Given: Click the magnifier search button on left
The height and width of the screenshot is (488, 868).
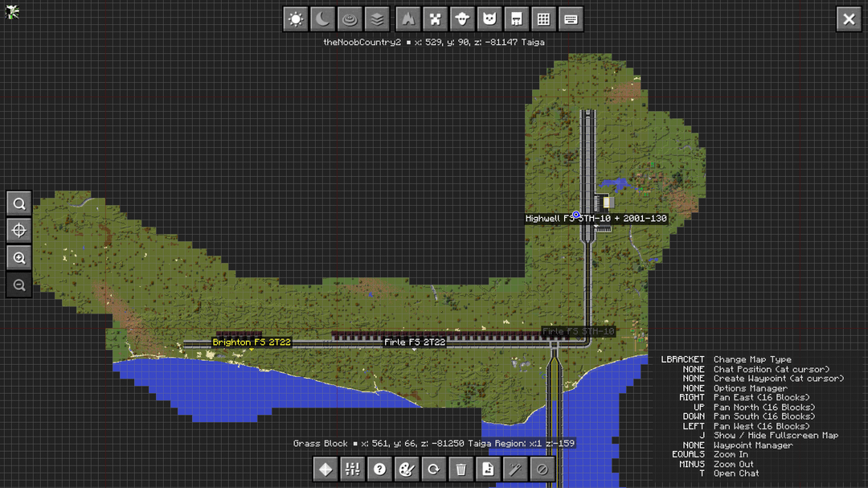Looking at the screenshot, I should coord(19,203).
